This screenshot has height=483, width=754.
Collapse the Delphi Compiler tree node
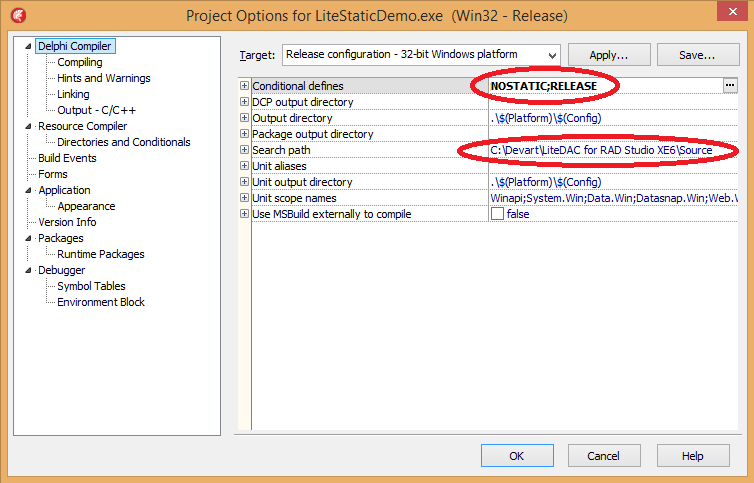coord(28,46)
